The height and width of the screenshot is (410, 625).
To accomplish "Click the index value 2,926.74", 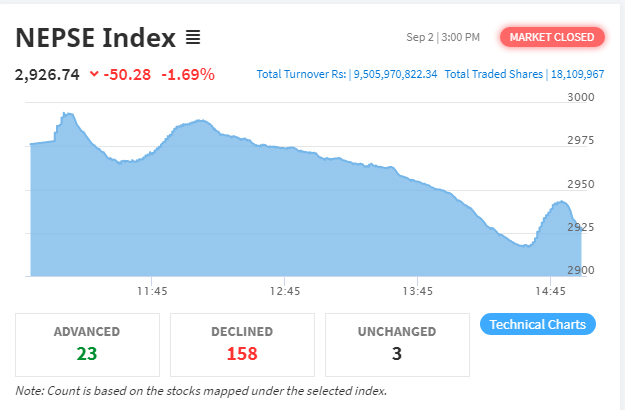I will pyautogui.click(x=46, y=74).
